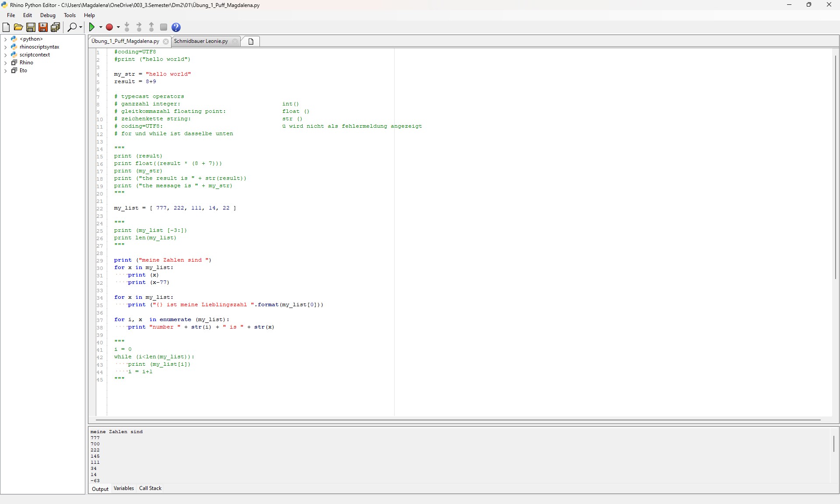The image size is (840, 504).
Task: Save all open files with the stacked disks icon
Action: pos(55,27)
